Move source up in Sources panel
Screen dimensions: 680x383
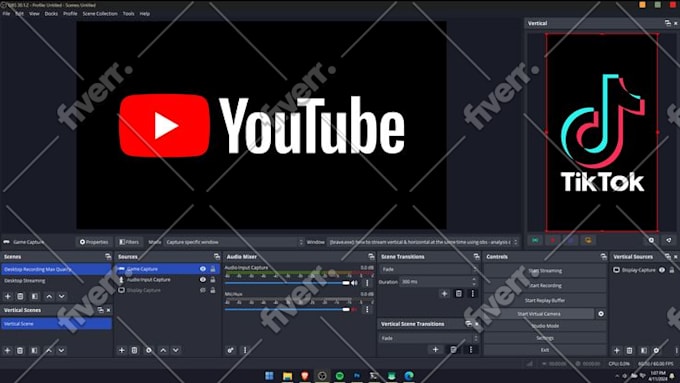pyautogui.click(x=163, y=350)
